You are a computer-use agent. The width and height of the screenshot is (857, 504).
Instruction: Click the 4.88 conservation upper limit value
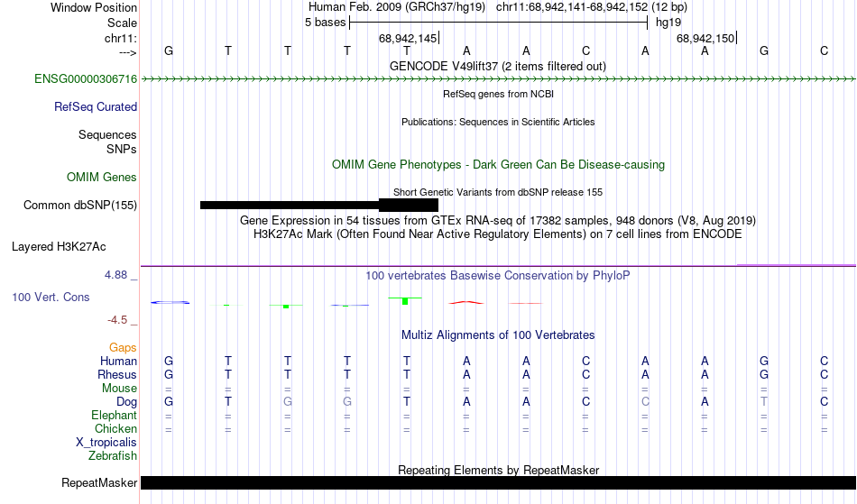(x=115, y=275)
